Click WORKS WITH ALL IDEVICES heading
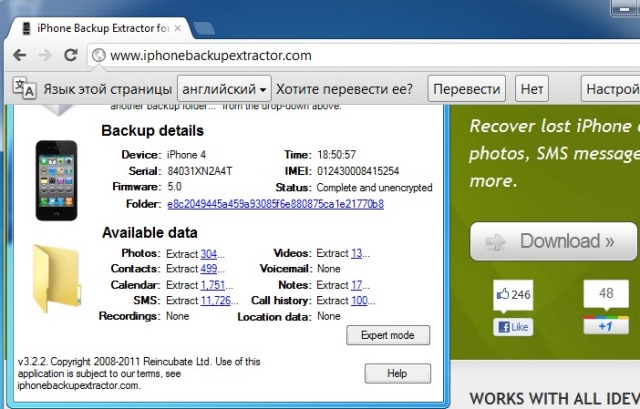This screenshot has width=640, height=409. click(555, 399)
